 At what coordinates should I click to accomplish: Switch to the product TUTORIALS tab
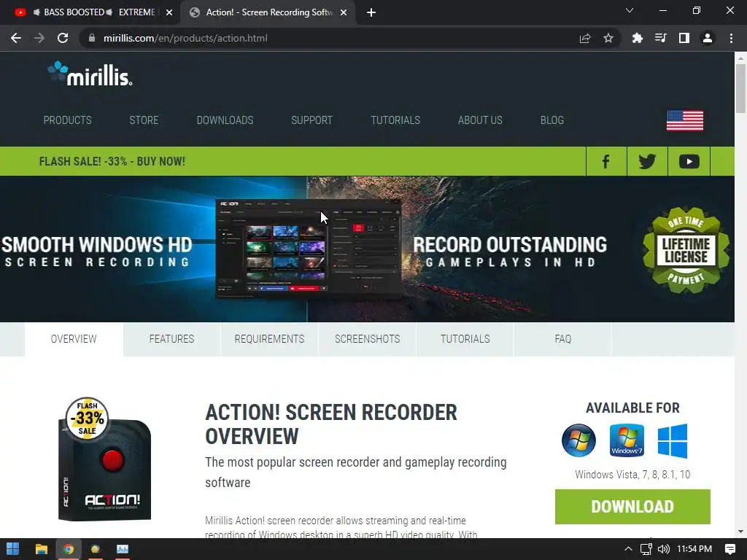click(465, 339)
